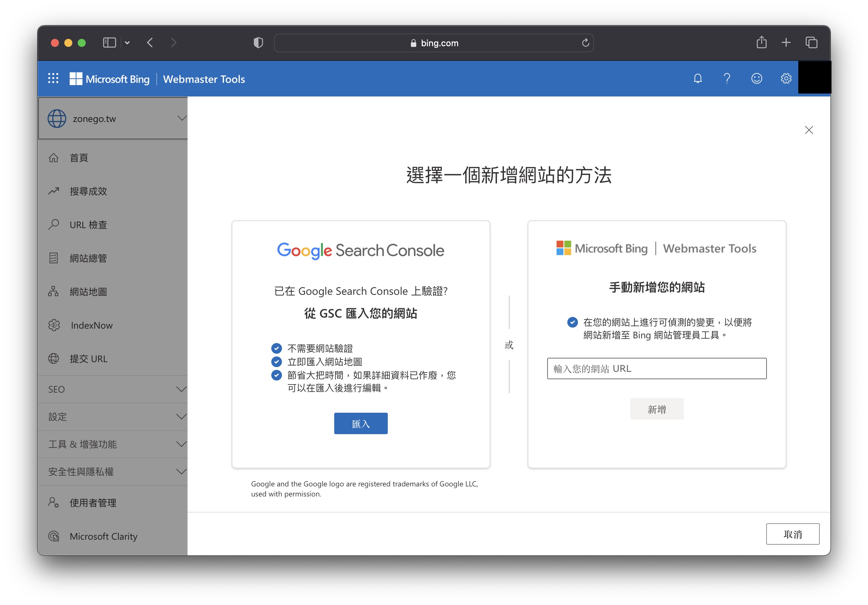Click the magnifier icon for URL 檢查
This screenshot has width=868, height=605.
[x=54, y=224]
